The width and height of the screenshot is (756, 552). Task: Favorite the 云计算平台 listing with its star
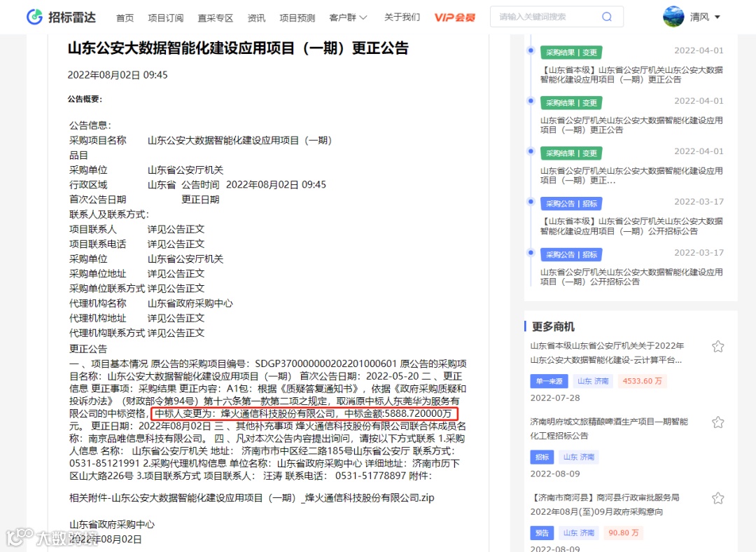pyautogui.click(x=718, y=346)
